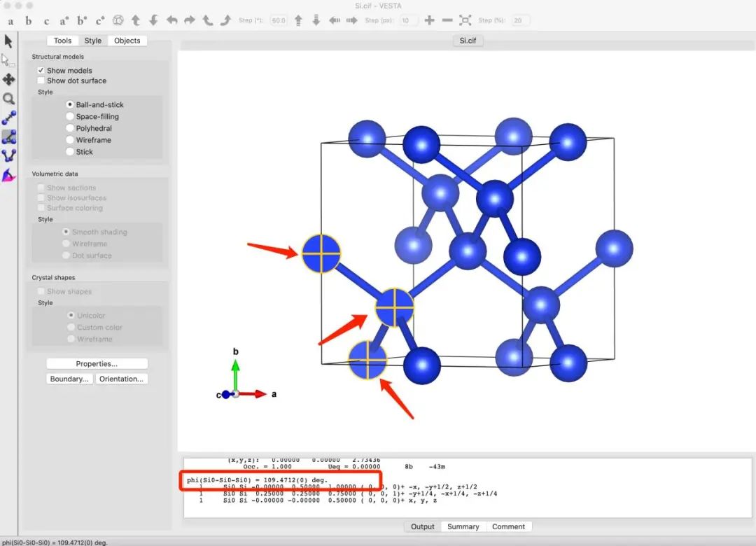
Task: Reset to standard orientation view
Action: coord(118,20)
